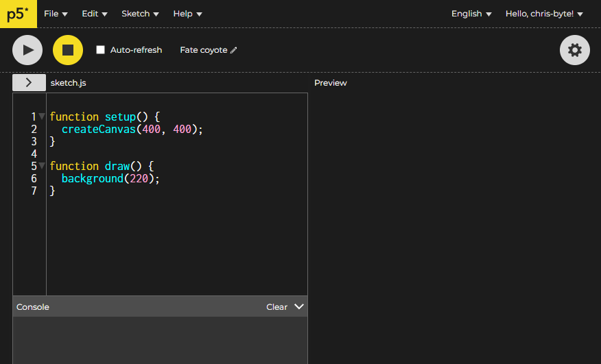Viewport: 601px width, 364px height.
Task: Click the p5 logo
Action: point(18,14)
